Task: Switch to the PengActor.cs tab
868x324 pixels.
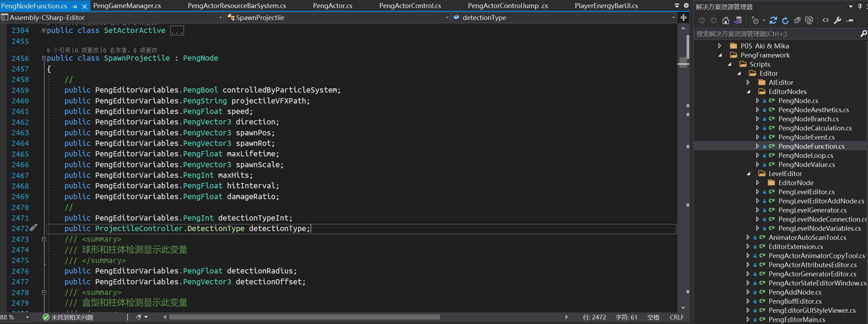Action: coord(333,6)
